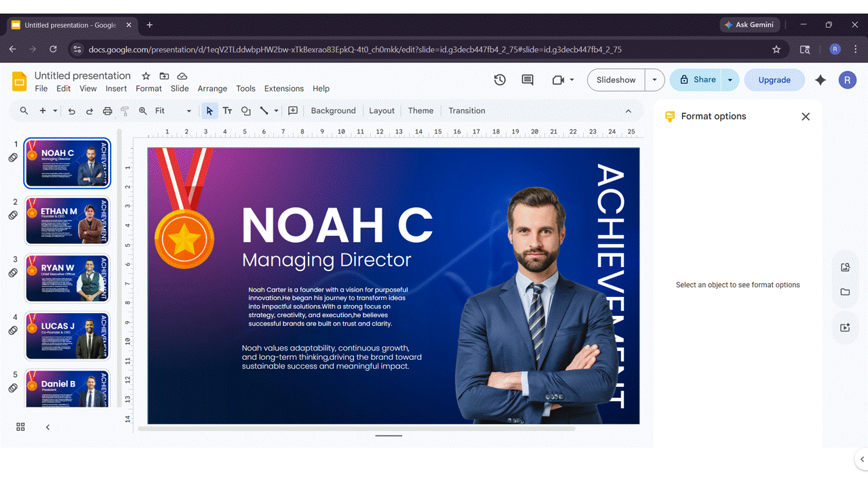Image resolution: width=868 pixels, height=488 pixels.
Task: Open the comments panel
Action: click(527, 80)
